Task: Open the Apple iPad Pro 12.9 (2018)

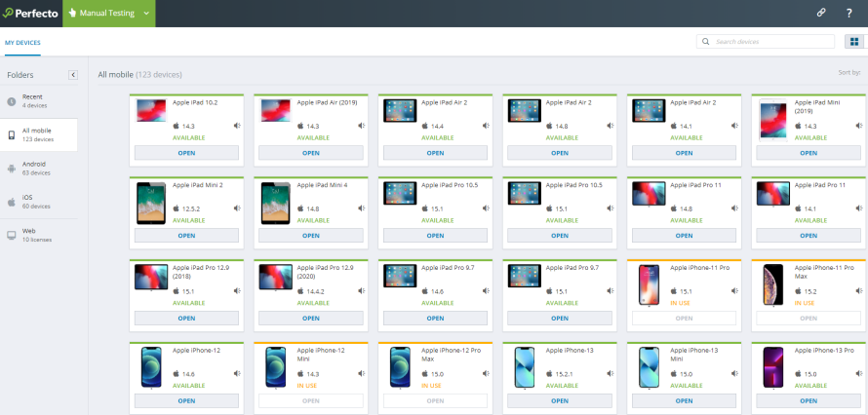Action: point(186,319)
